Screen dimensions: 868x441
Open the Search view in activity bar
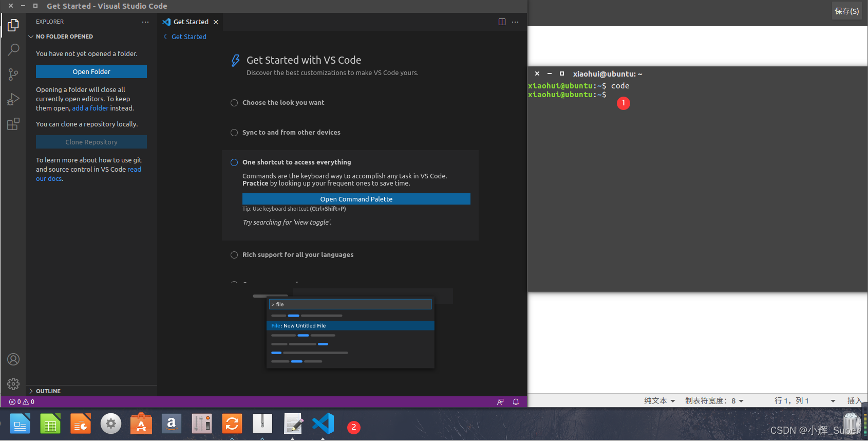tap(13, 50)
